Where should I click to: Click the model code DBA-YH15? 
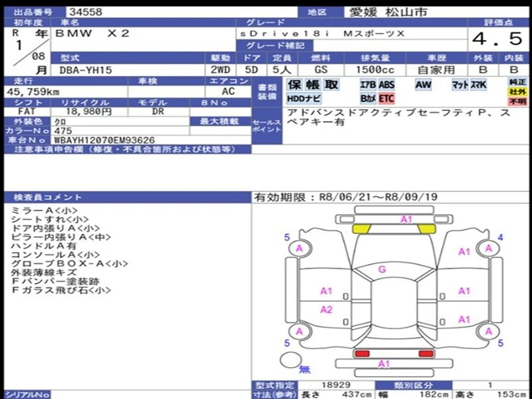[x=86, y=70]
